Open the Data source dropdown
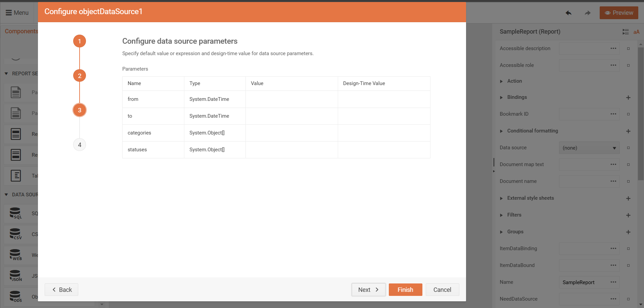Viewport: 644px width, 308px height. click(589, 148)
